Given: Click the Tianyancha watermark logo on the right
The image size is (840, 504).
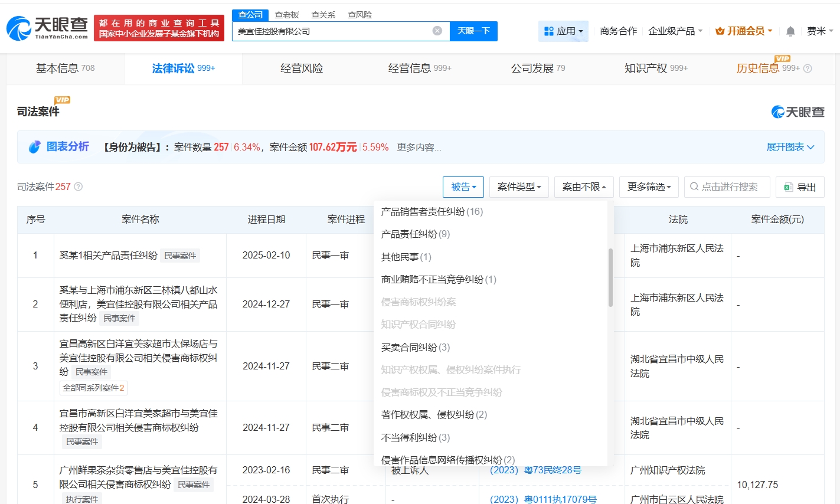Looking at the screenshot, I should [x=797, y=111].
